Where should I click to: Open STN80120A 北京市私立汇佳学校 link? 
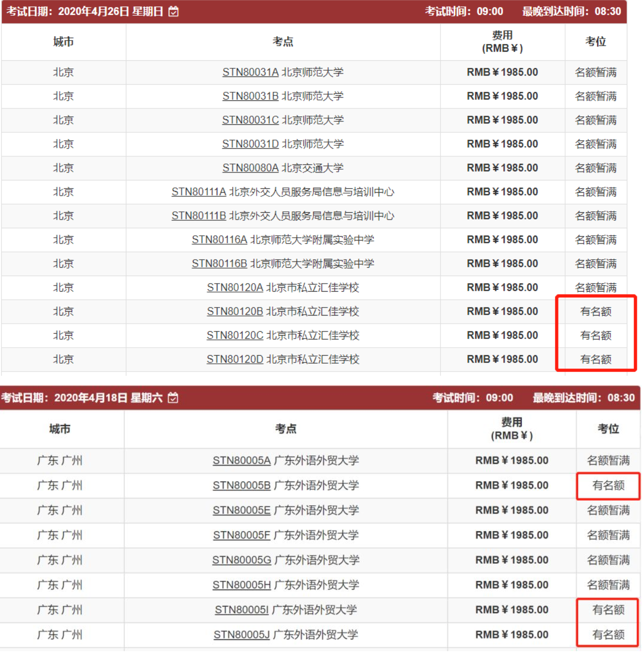pyautogui.click(x=235, y=287)
